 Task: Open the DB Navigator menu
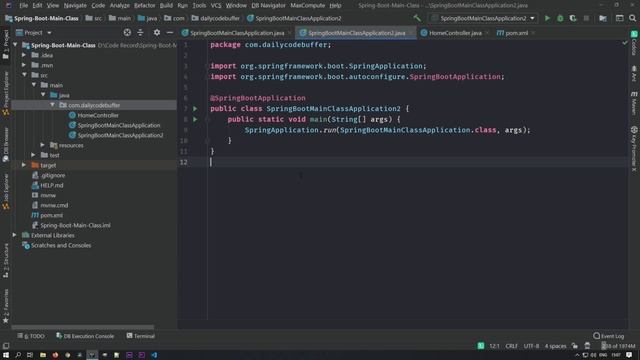click(268, 5)
